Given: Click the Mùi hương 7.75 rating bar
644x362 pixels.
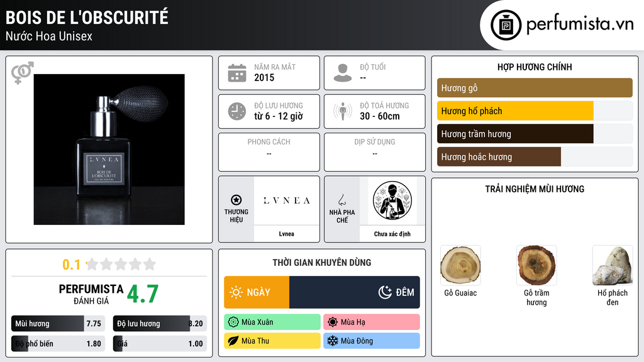Looking at the screenshot, I should click(x=58, y=324).
